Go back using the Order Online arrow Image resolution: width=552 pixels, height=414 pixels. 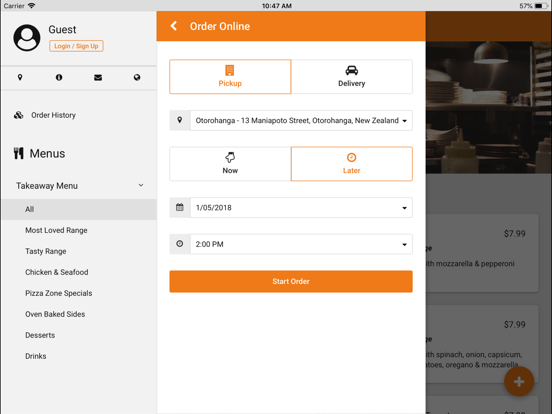pos(174,26)
